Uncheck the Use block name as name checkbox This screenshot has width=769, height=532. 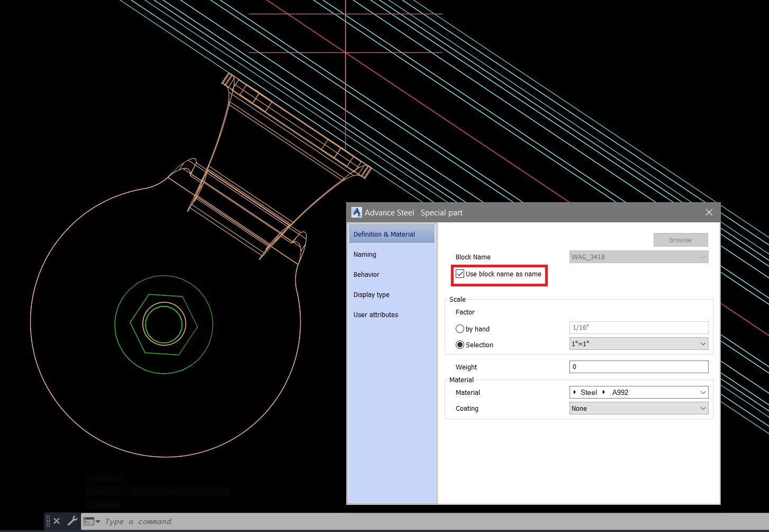click(x=460, y=274)
